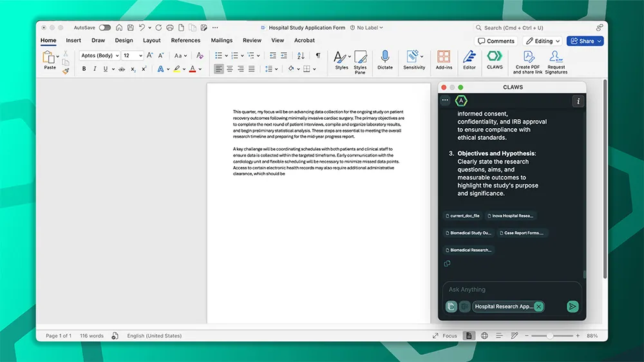Open Case Report Forms source chip
Viewport: 644px width, 362px height.
click(521, 233)
